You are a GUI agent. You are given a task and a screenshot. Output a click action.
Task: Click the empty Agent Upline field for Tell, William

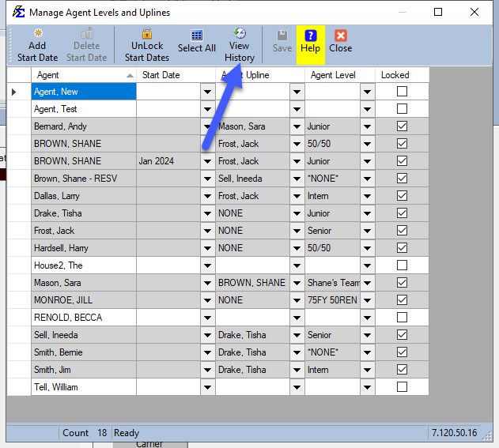pyautogui.click(x=253, y=387)
